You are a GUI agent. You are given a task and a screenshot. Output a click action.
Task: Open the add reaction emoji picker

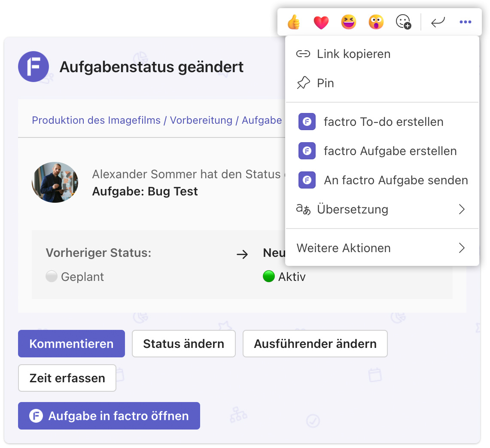click(403, 22)
